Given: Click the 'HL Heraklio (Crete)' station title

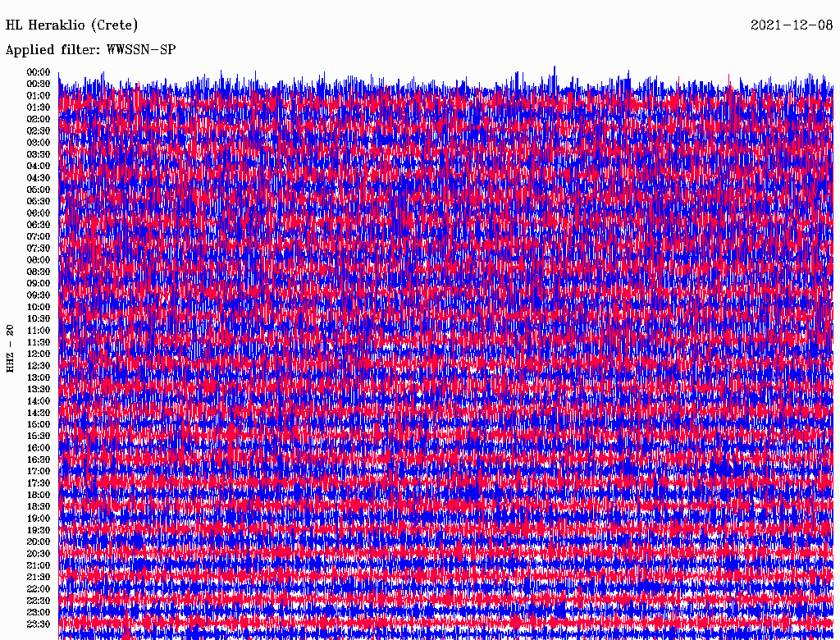Looking at the screenshot, I should [72, 25].
